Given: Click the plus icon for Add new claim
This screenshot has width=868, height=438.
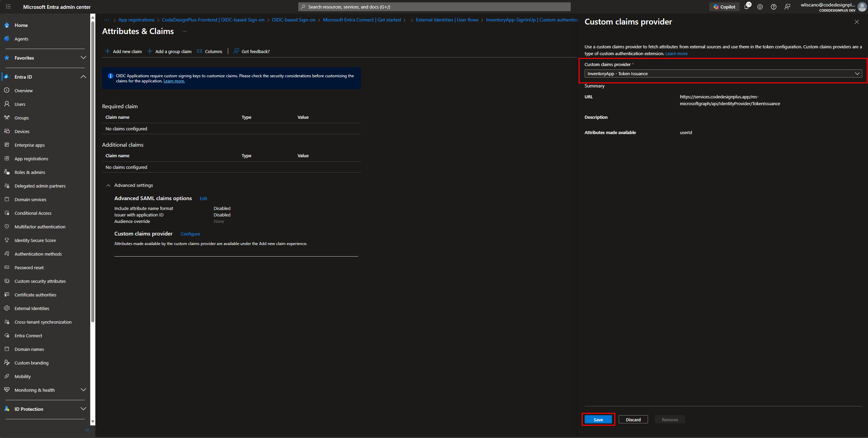Looking at the screenshot, I should (x=108, y=51).
